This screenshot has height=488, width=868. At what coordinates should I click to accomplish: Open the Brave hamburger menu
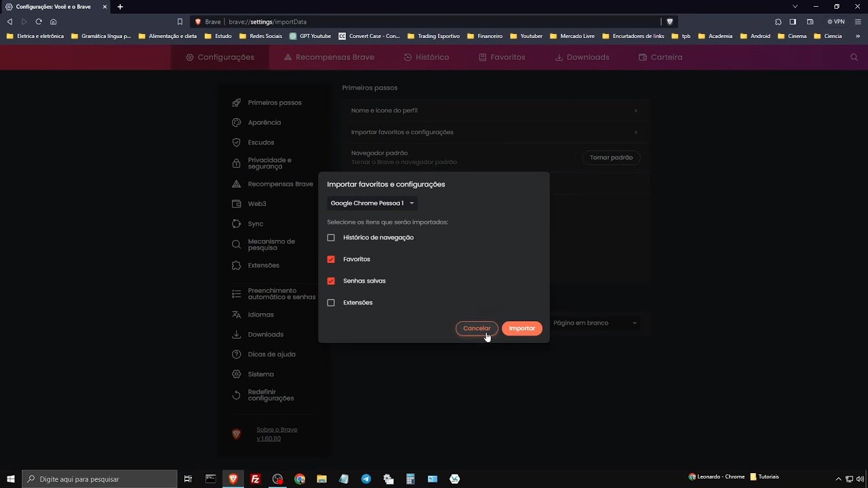coord(858,22)
